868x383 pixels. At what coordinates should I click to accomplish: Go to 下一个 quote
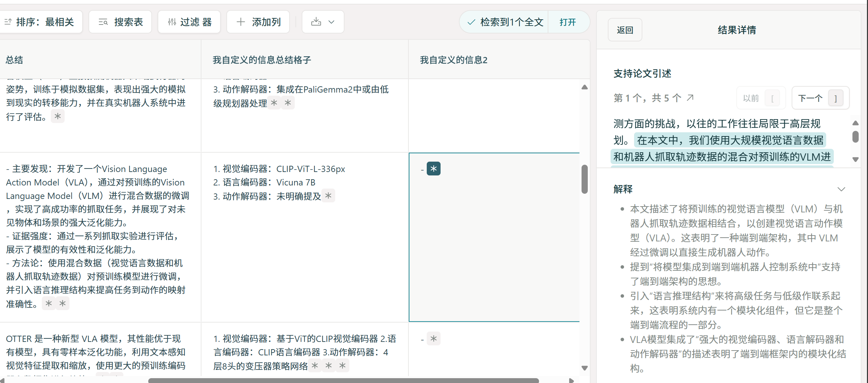[x=820, y=98]
